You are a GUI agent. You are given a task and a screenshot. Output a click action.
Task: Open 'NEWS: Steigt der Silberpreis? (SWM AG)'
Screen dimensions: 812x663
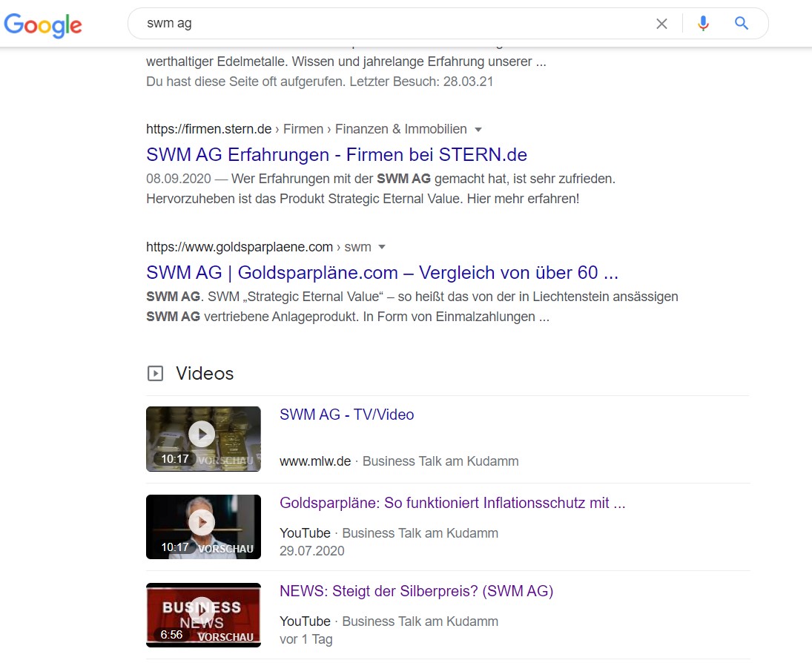416,591
